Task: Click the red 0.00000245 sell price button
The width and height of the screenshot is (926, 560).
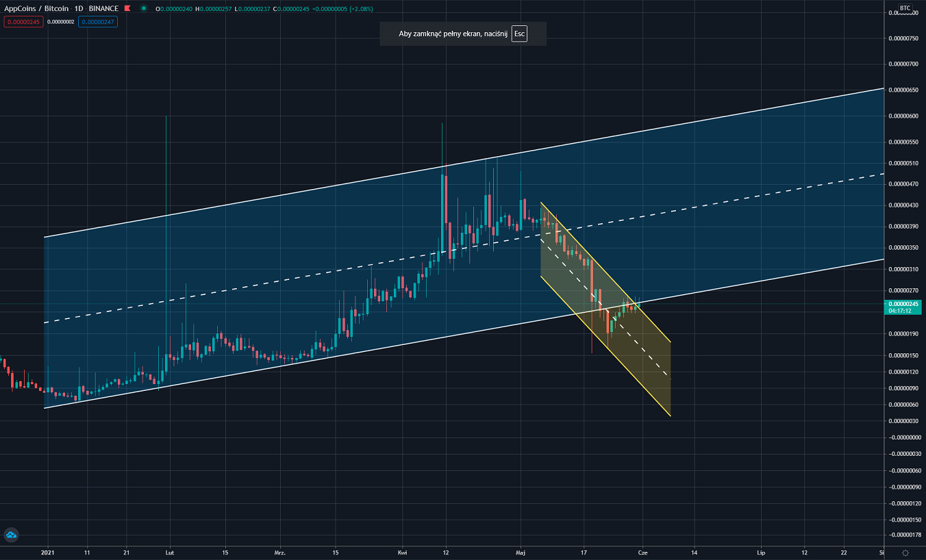Action: pos(23,22)
